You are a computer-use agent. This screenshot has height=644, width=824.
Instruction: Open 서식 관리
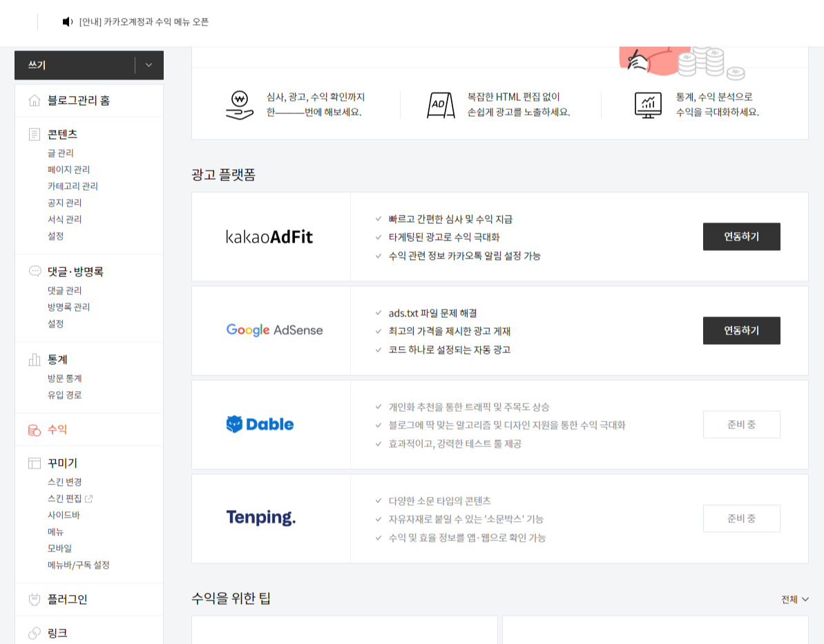(x=65, y=219)
